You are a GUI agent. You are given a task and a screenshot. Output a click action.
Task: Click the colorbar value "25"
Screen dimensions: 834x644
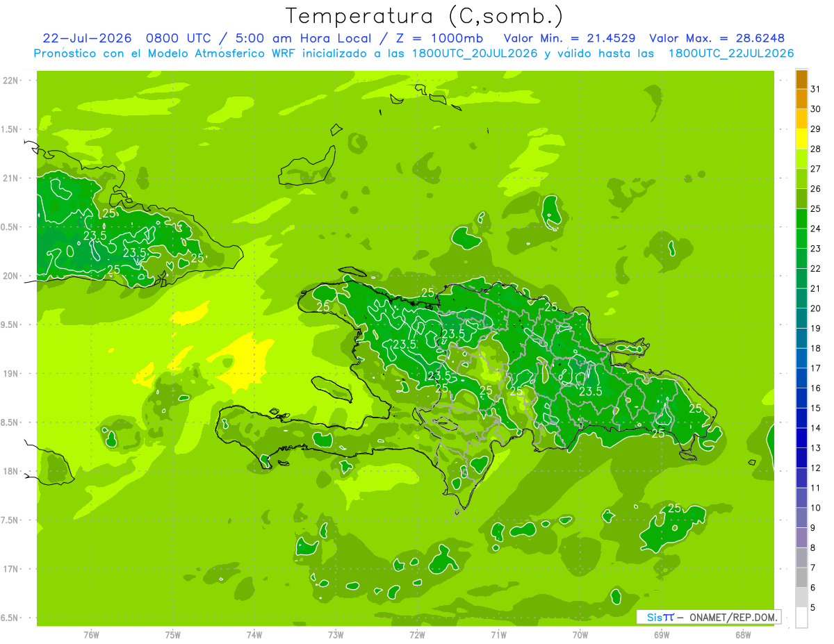tap(815, 208)
